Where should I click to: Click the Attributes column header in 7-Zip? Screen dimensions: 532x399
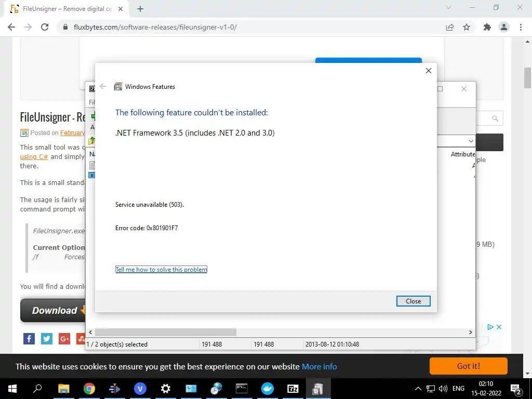coord(463,154)
